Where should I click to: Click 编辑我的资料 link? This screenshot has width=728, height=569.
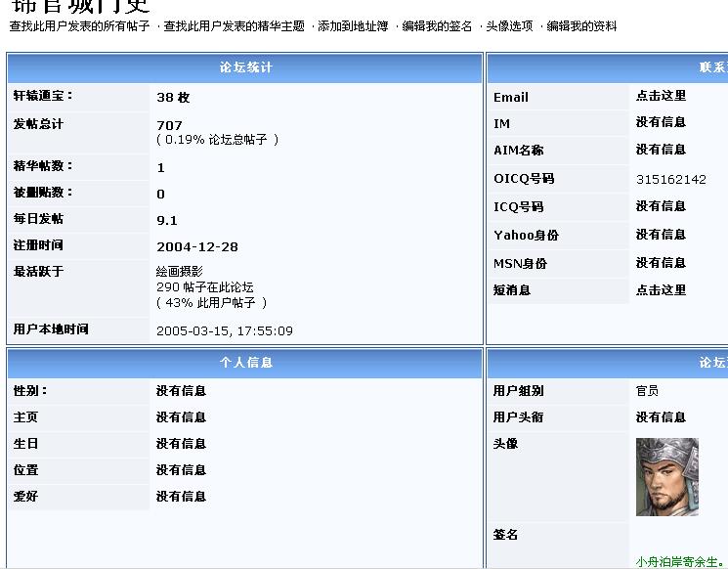(x=581, y=26)
